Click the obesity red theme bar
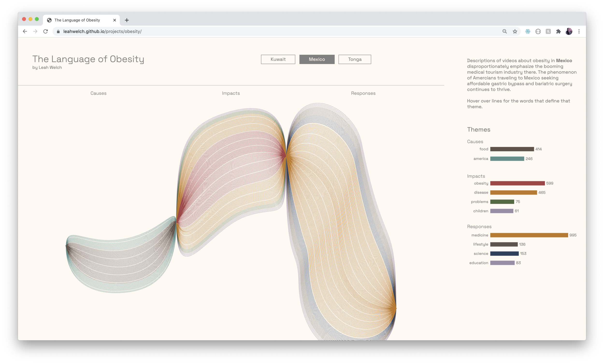The height and width of the screenshot is (364, 604). tap(517, 183)
